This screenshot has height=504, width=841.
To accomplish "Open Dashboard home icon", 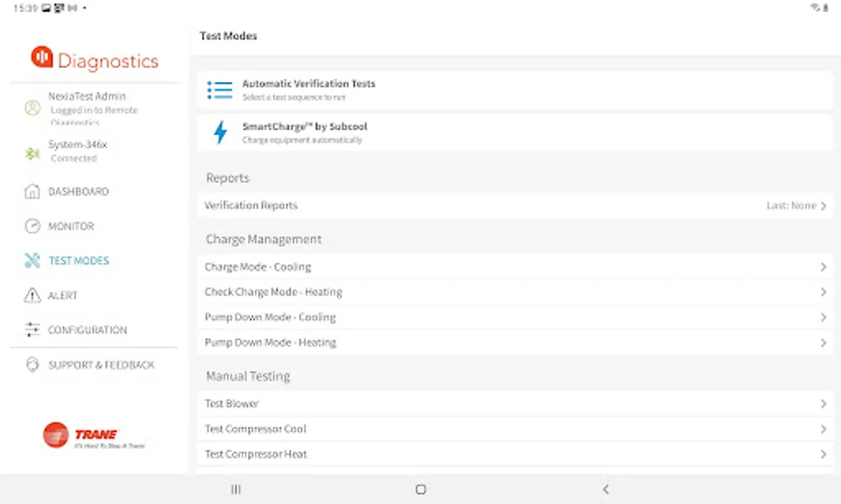I will pos(32,192).
